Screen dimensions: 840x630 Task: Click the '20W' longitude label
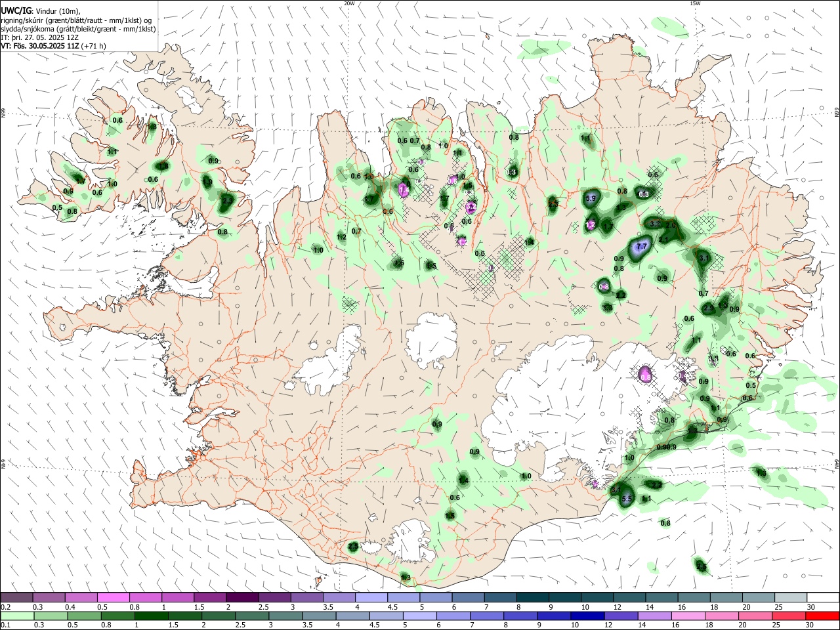(x=349, y=3)
